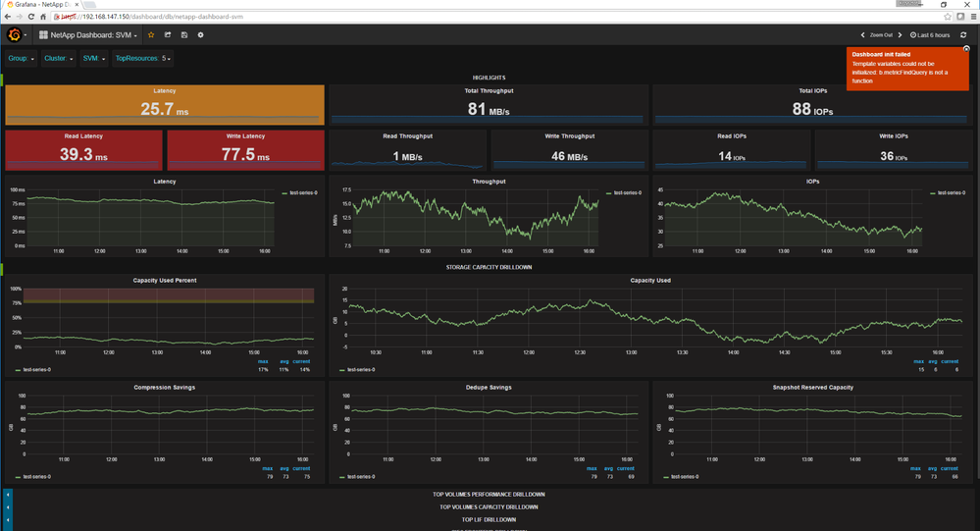Open the TopResources dropdown

(143, 59)
